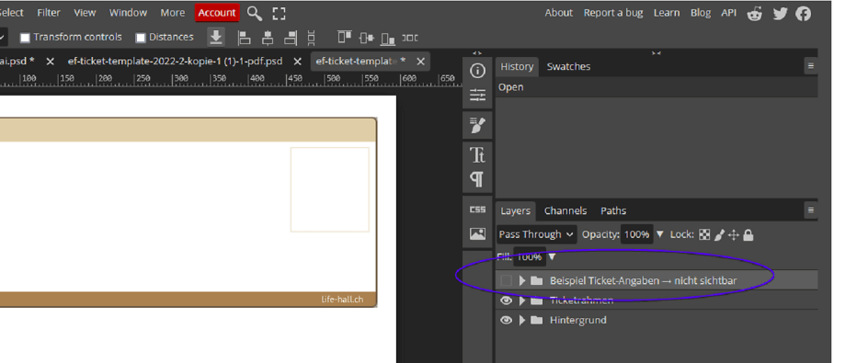Open the Reddit icon link

click(x=755, y=13)
